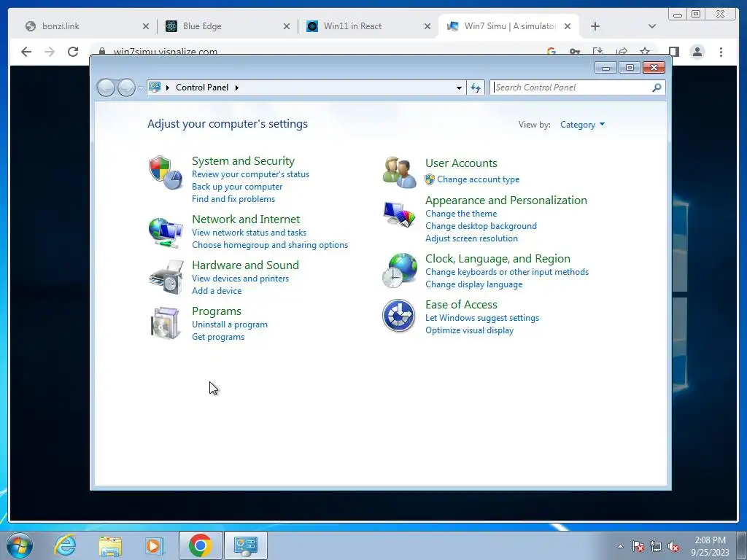Screen dimensions: 747x560
Task: Reload the page in Chrome
Action: point(73,52)
